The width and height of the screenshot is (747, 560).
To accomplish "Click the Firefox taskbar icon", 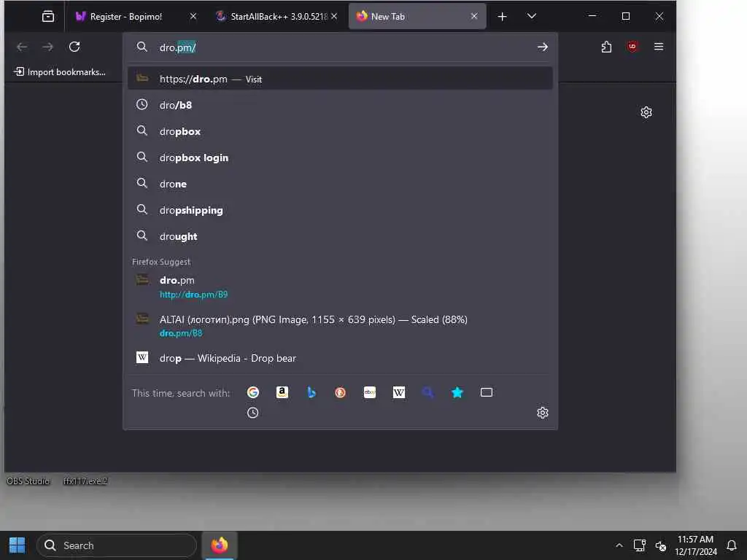I will [220, 545].
